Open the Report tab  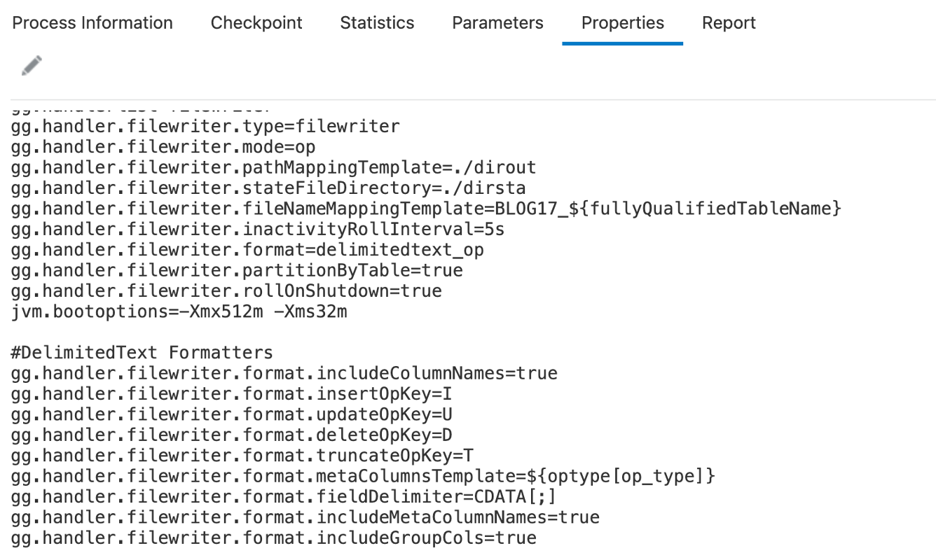coord(729,23)
